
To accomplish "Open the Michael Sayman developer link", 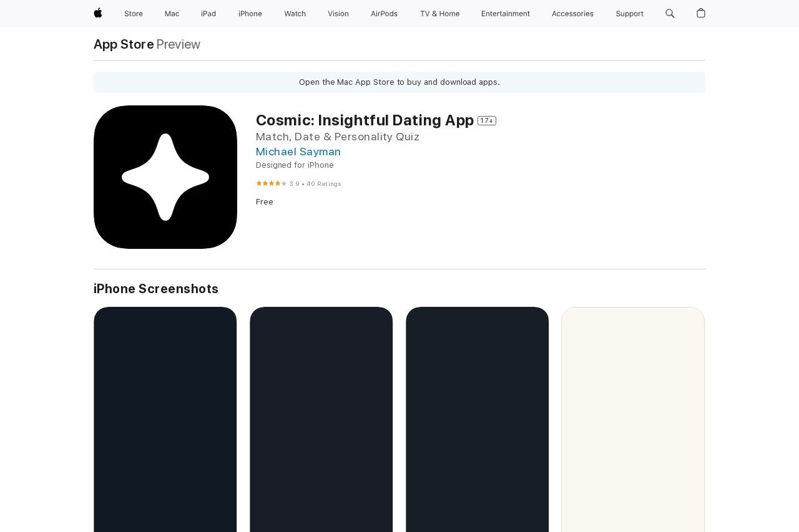I will tap(298, 152).
